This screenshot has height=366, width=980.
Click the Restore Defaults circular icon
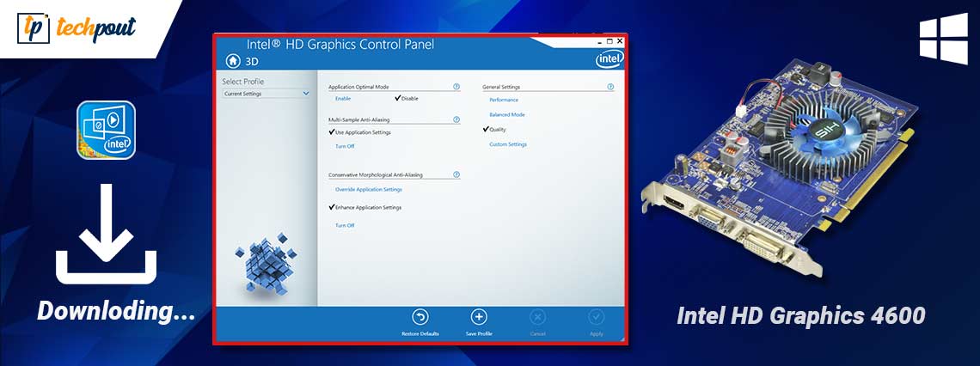pyautogui.click(x=420, y=317)
